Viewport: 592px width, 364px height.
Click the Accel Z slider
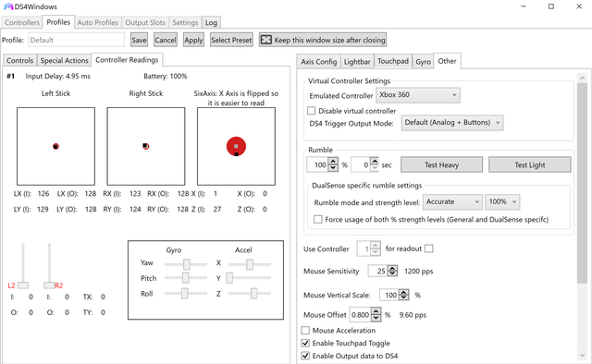tap(250, 294)
